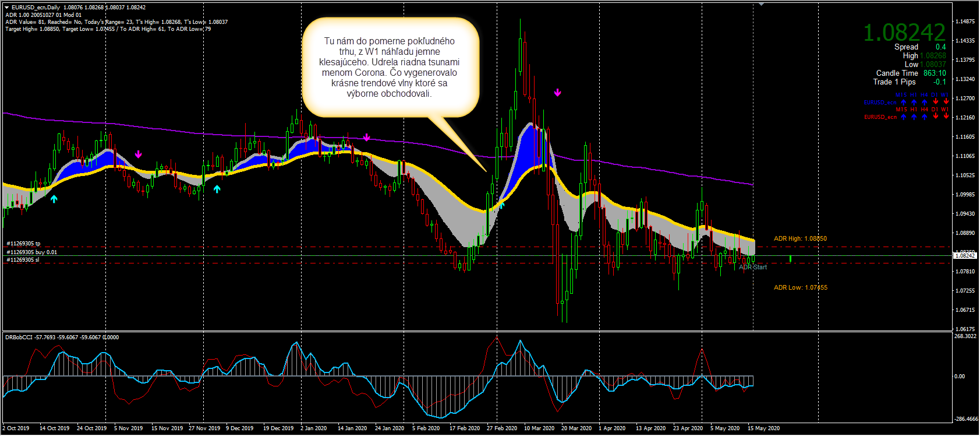Select the cyan buy arrow near October 2019
The height and width of the screenshot is (436, 980).
(x=54, y=199)
